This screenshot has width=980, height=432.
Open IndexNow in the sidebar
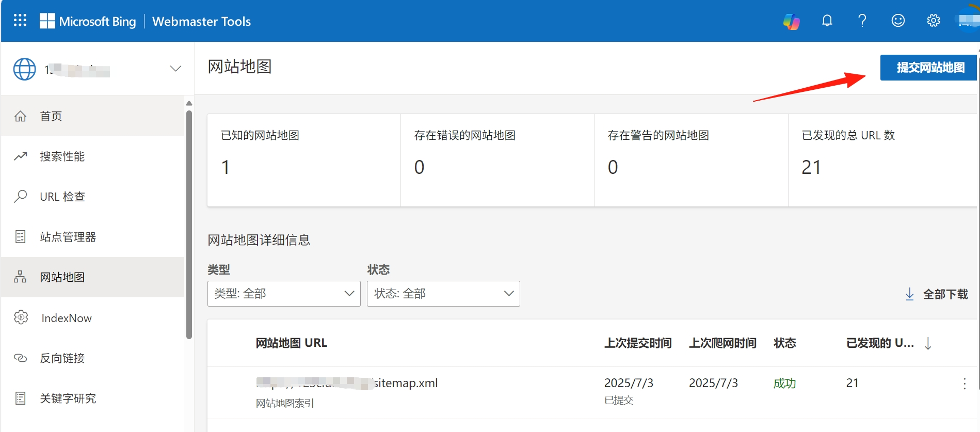tap(66, 318)
